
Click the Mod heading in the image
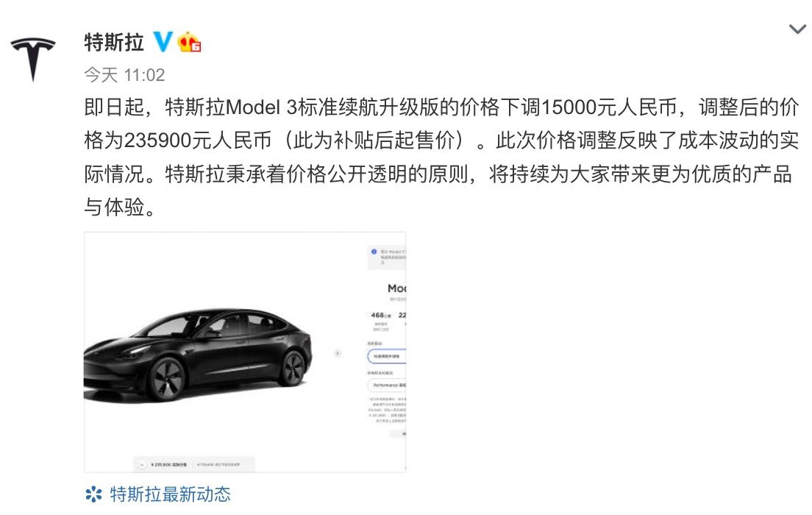coord(397,288)
